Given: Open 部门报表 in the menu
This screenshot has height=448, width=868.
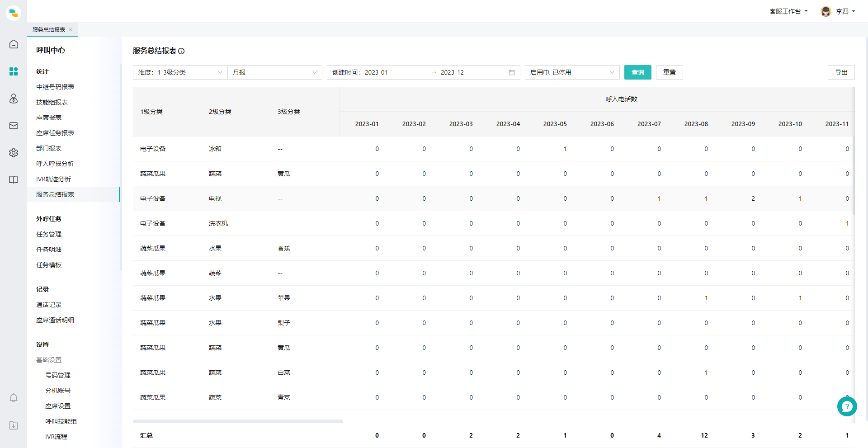Looking at the screenshot, I should (49, 148).
